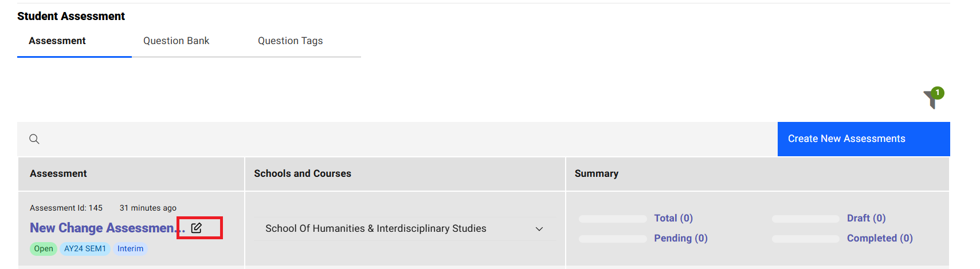Screen dimensions: 980x269
Task: Click the edit assessment pencil icon
Action: point(197,228)
